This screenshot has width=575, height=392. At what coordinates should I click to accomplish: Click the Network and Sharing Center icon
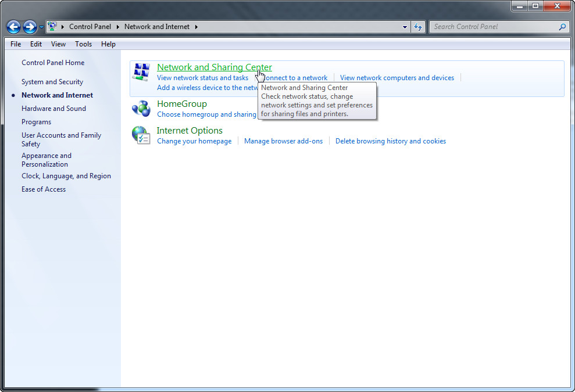[141, 72]
